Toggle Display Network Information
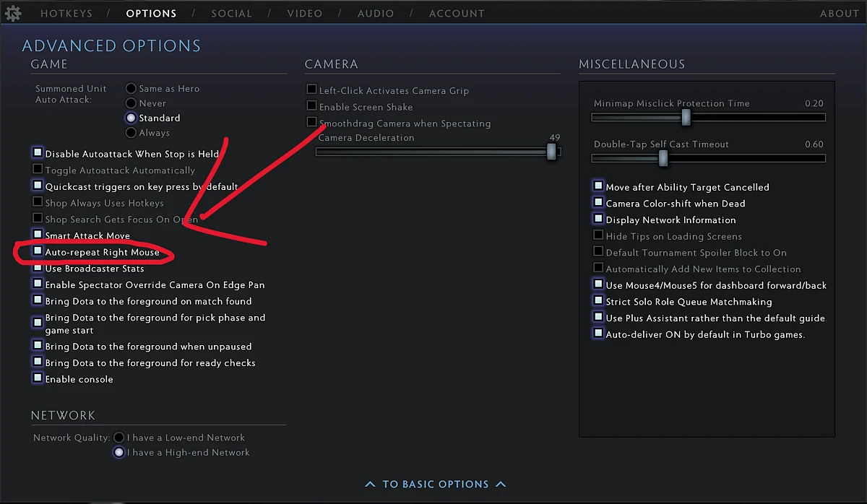Screen dimensions: 867x504 [x=598, y=219]
